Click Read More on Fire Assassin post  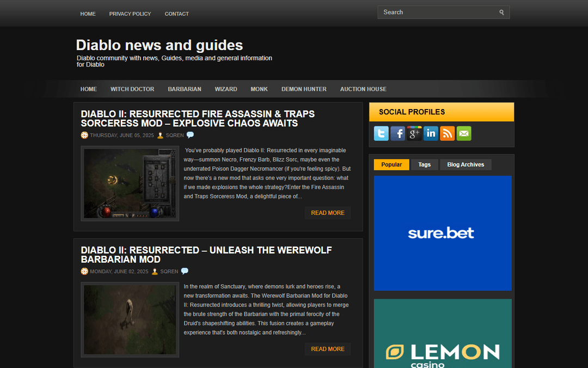coord(327,213)
